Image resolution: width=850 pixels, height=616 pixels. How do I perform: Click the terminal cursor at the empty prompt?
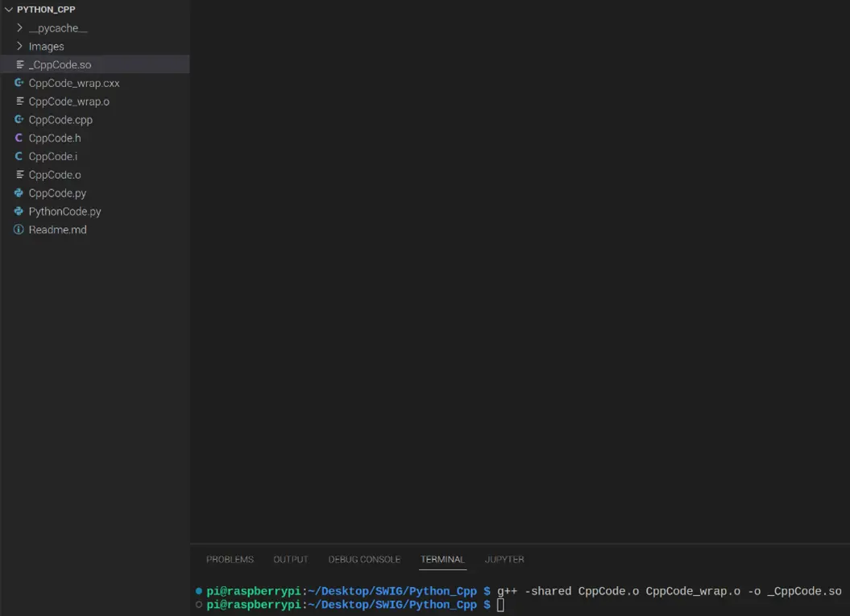tap(500, 605)
